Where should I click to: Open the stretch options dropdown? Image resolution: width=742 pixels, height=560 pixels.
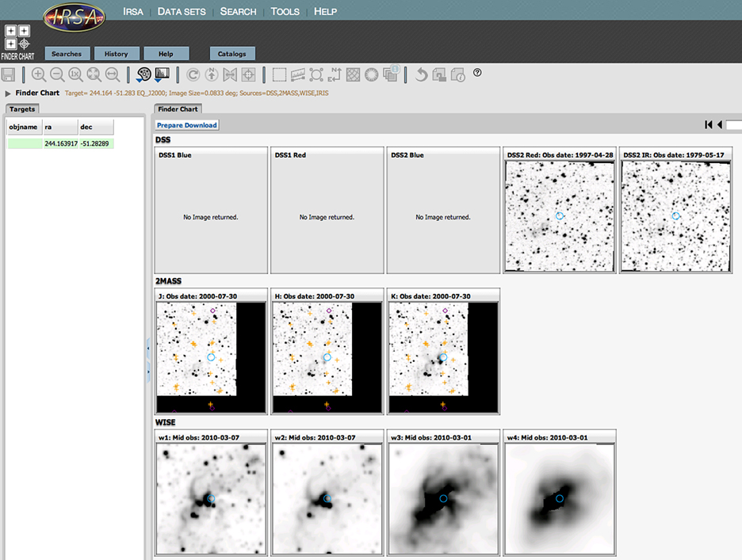click(163, 75)
